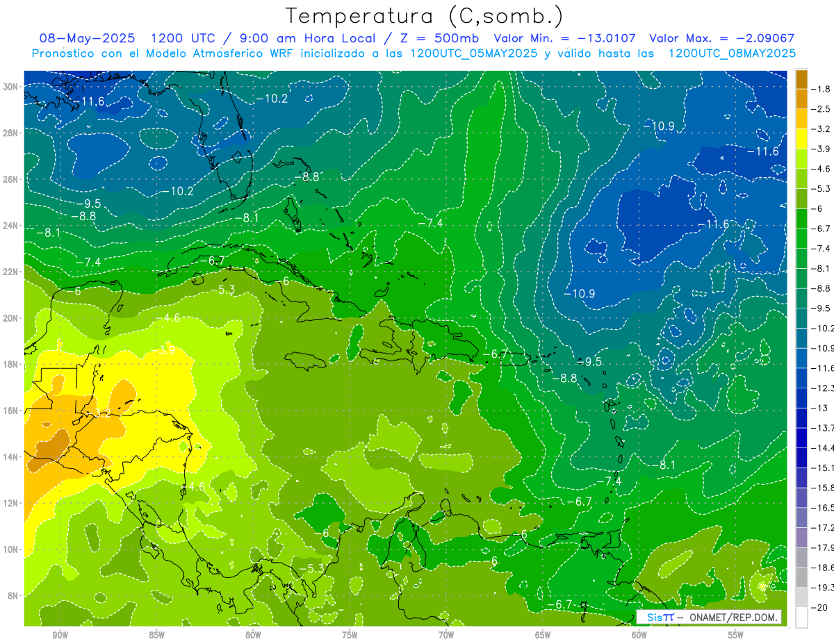Click the "85W" longitude axis label
Screen dimensions: 834x644
(x=156, y=635)
